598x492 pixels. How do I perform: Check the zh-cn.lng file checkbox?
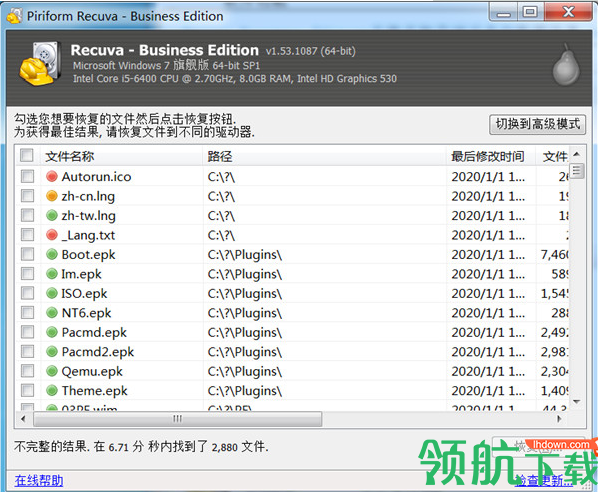coord(27,196)
